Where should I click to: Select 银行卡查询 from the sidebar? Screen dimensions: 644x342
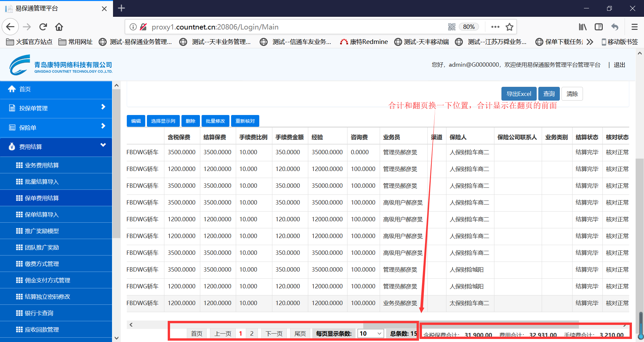pos(39,313)
